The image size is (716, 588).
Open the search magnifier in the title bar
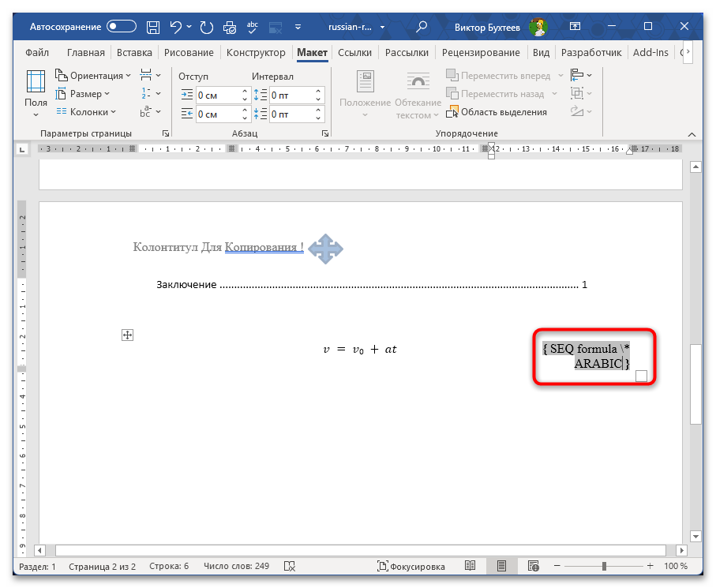421,27
